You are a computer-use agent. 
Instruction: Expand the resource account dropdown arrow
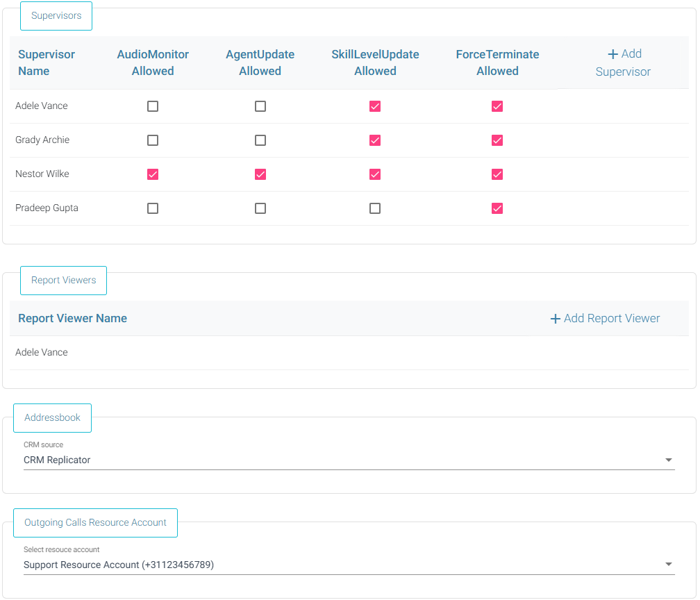[x=668, y=565]
